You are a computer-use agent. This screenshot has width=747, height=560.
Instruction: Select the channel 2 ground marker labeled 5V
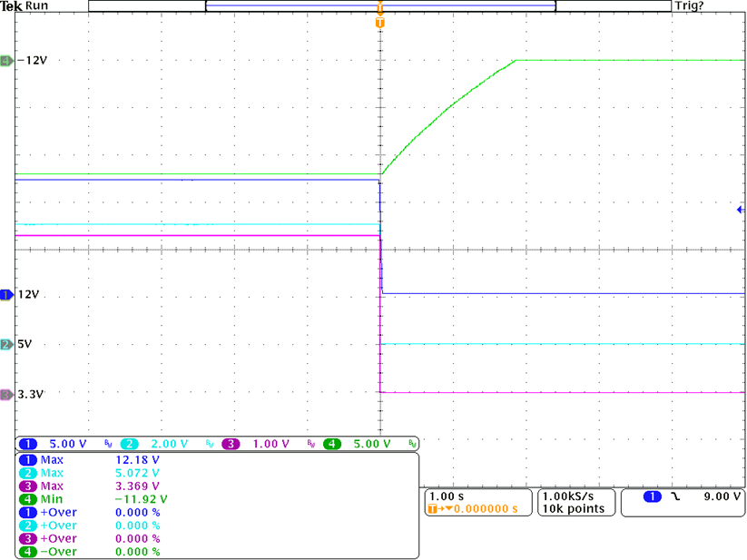coord(6,345)
